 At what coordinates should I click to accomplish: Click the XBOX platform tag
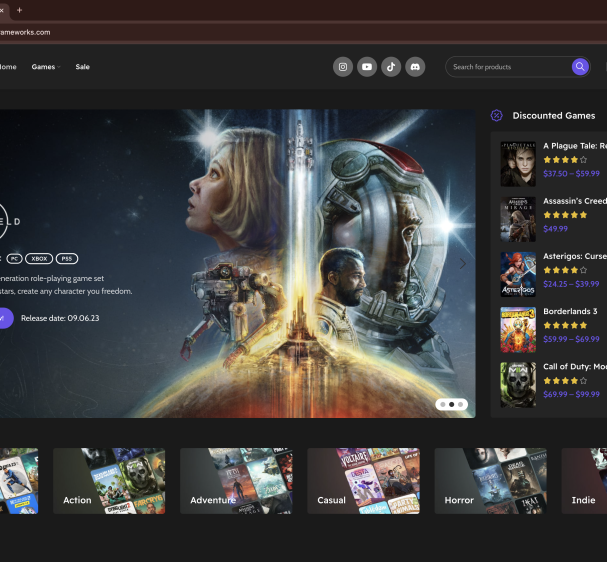click(x=39, y=259)
